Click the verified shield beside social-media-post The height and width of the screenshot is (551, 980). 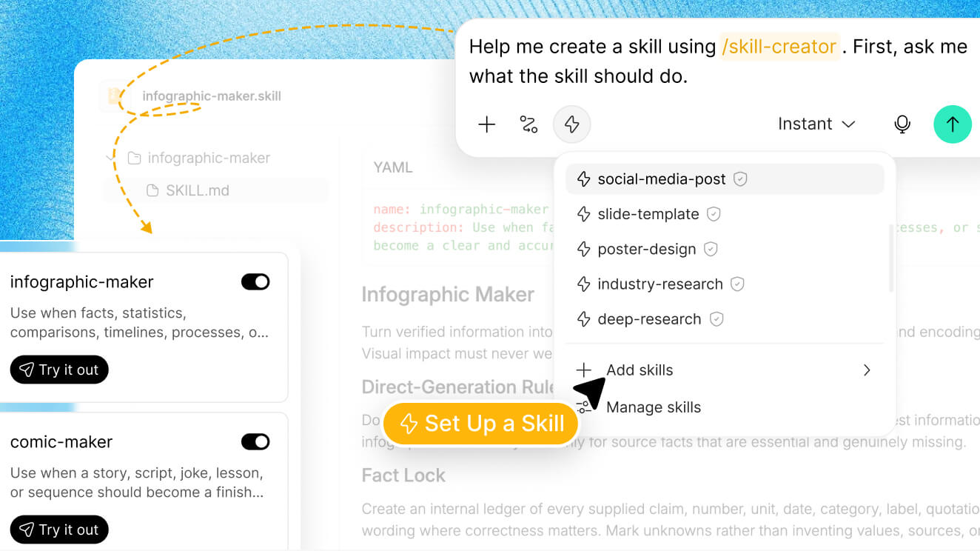click(740, 179)
